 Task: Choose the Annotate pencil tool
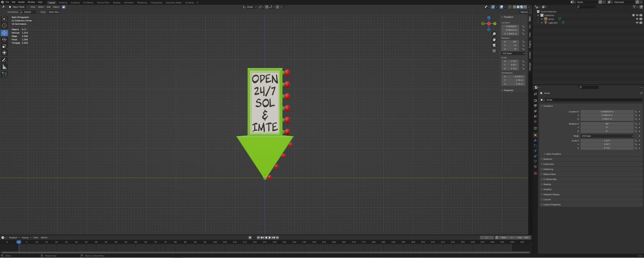point(4,60)
